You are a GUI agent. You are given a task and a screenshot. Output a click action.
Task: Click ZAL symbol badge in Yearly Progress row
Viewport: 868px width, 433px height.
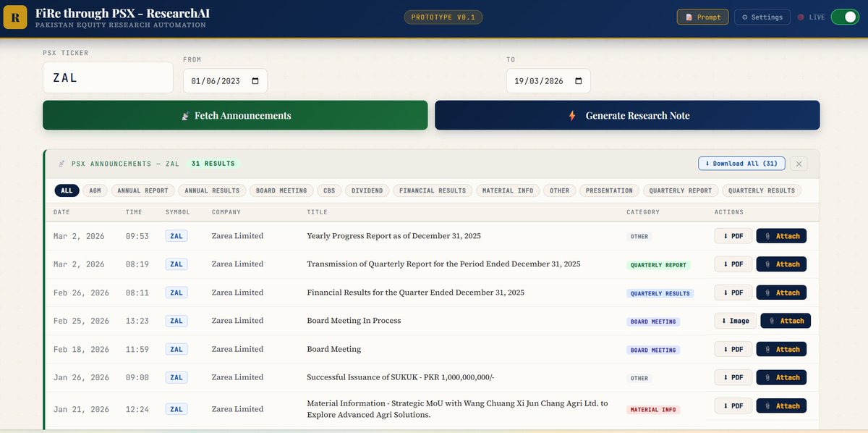pyautogui.click(x=176, y=236)
